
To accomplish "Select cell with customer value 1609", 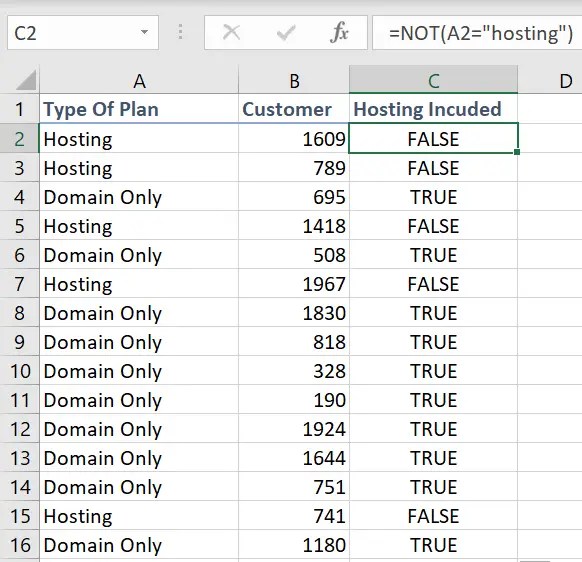I will pos(294,138).
